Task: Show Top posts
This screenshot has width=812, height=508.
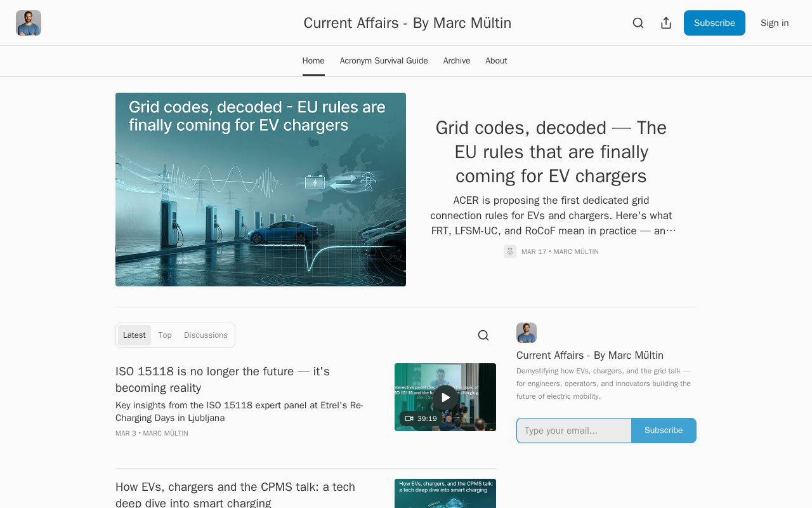Action: pos(165,335)
